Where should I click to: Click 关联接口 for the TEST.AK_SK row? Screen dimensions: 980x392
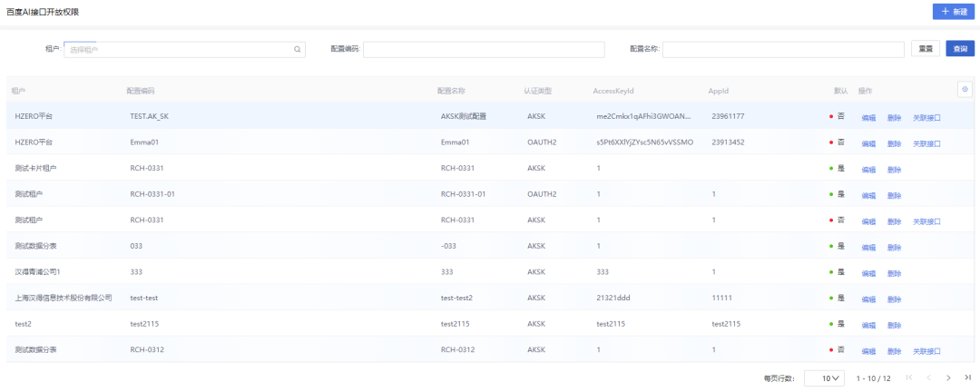point(926,117)
